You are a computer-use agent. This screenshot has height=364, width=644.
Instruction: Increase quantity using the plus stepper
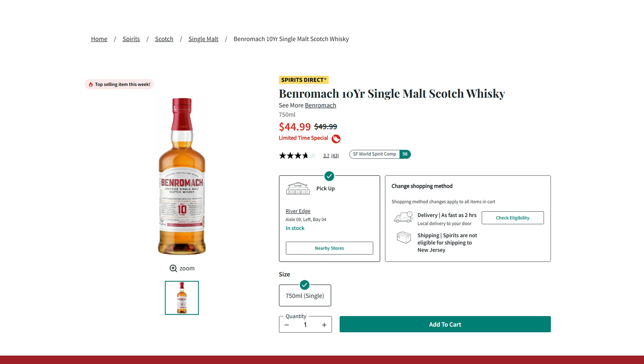coord(324,325)
